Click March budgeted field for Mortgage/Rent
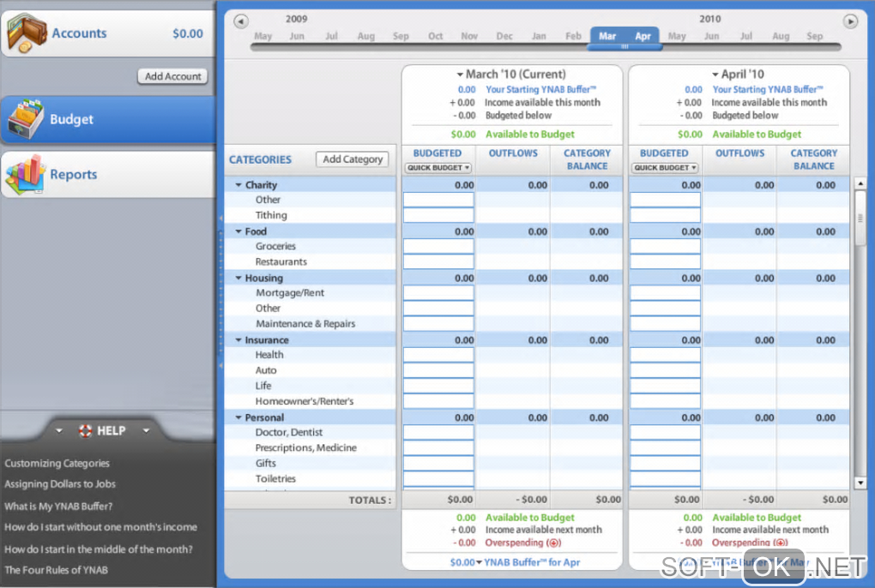The image size is (875, 588). coord(438,292)
